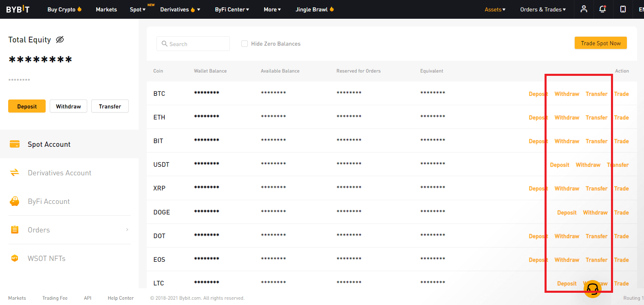Click the Wallet Balance column header
The width and height of the screenshot is (644, 305).
pyautogui.click(x=210, y=71)
